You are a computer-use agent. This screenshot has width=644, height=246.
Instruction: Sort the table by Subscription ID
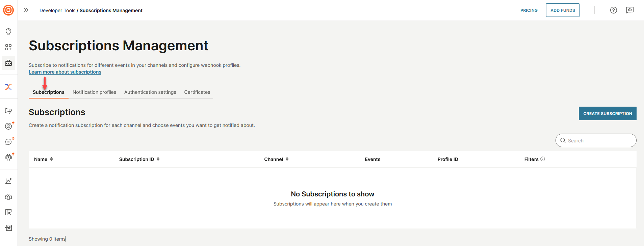[x=139, y=159]
